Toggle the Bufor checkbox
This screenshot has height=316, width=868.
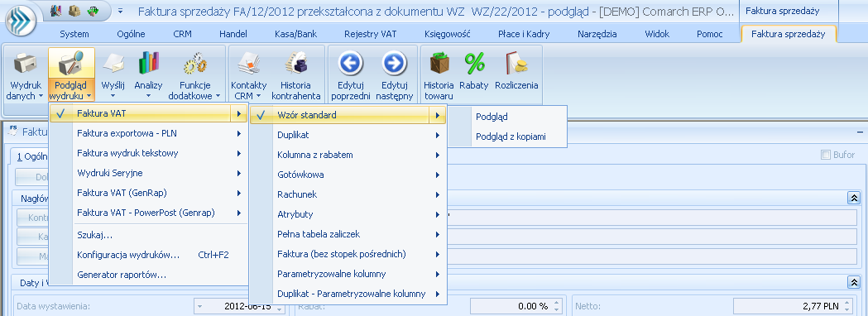coord(825,155)
